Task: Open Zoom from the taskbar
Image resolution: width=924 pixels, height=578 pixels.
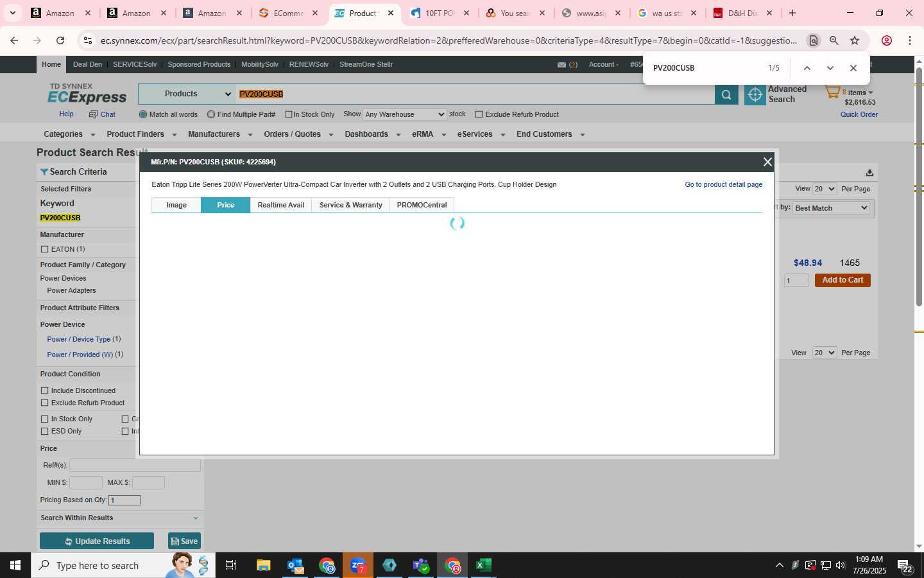Action: tap(358, 565)
